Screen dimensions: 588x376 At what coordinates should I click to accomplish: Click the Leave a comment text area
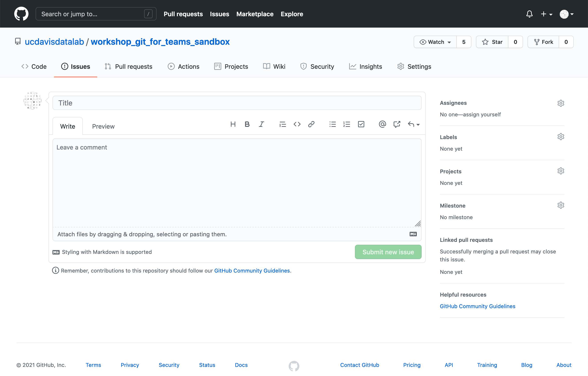237,183
